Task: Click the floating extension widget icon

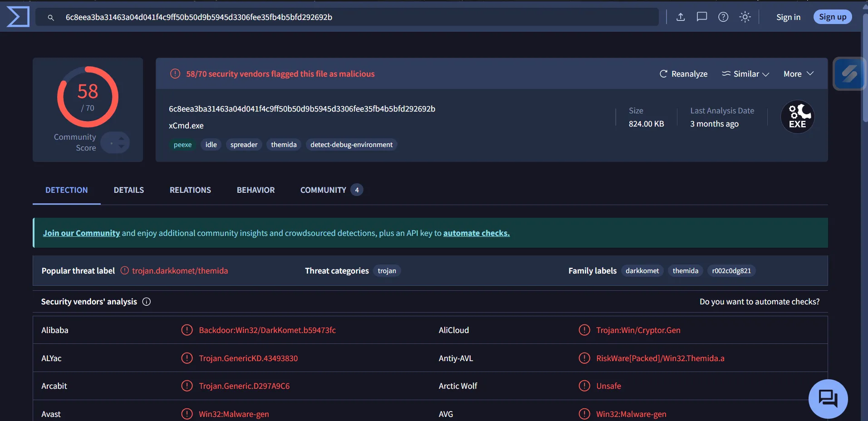Action: [x=849, y=73]
